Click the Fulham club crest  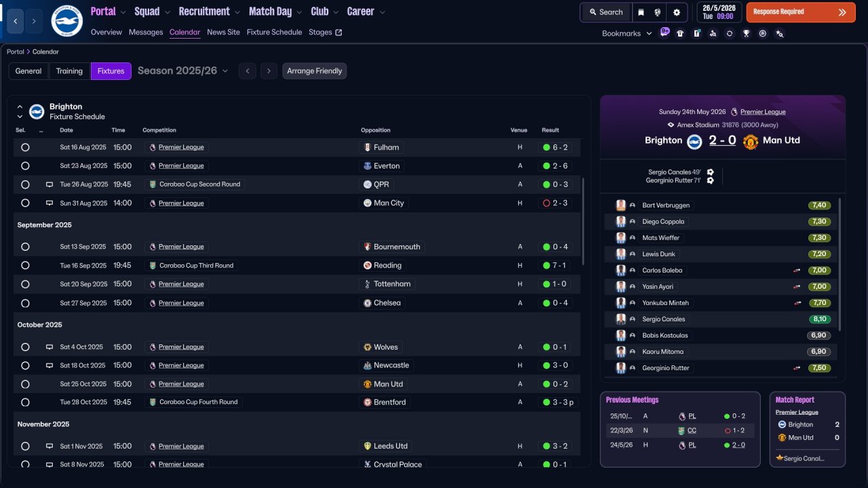tap(368, 147)
